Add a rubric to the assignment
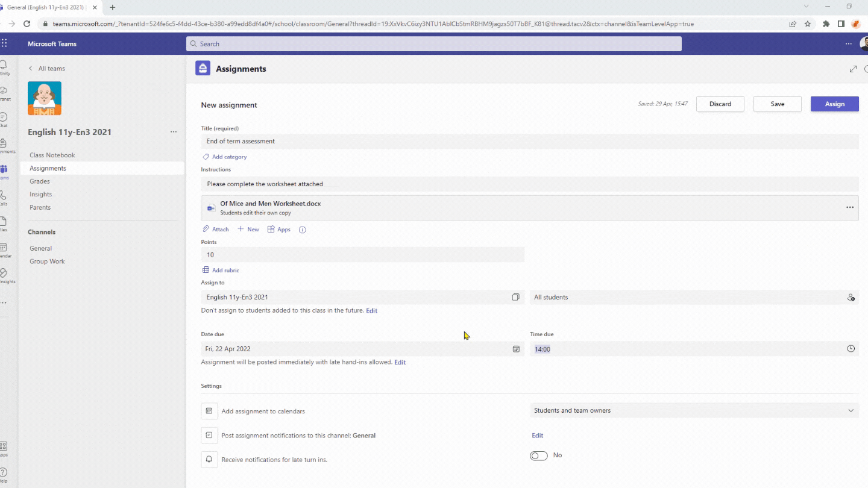 (x=221, y=271)
